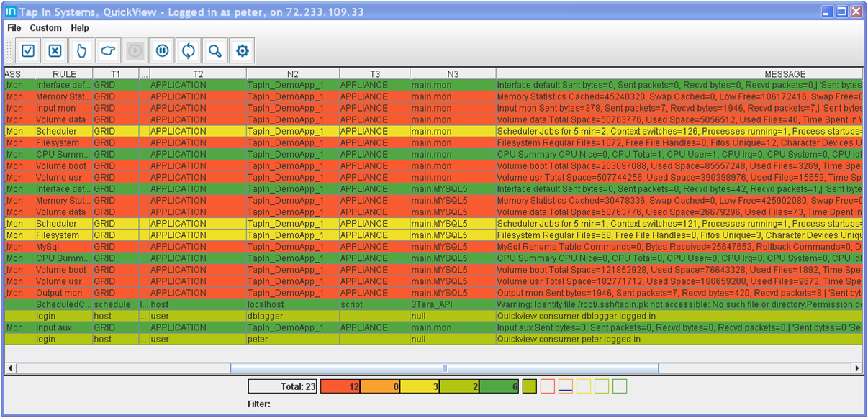Toggle the green-outlined filter square
Viewport: 868px width, 418px height.
(620, 386)
